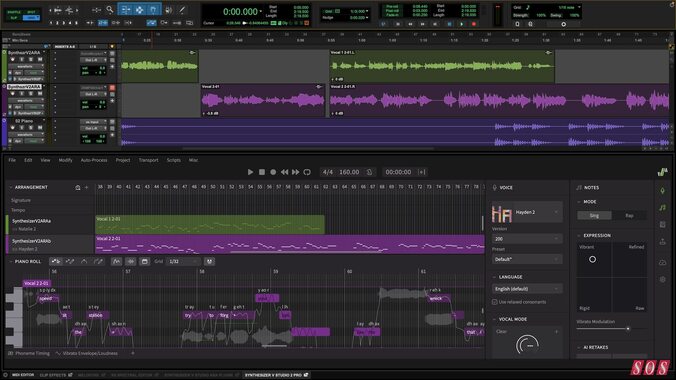The image size is (676, 380).
Task: Switch notes mode to Sing
Action: [x=594, y=215]
